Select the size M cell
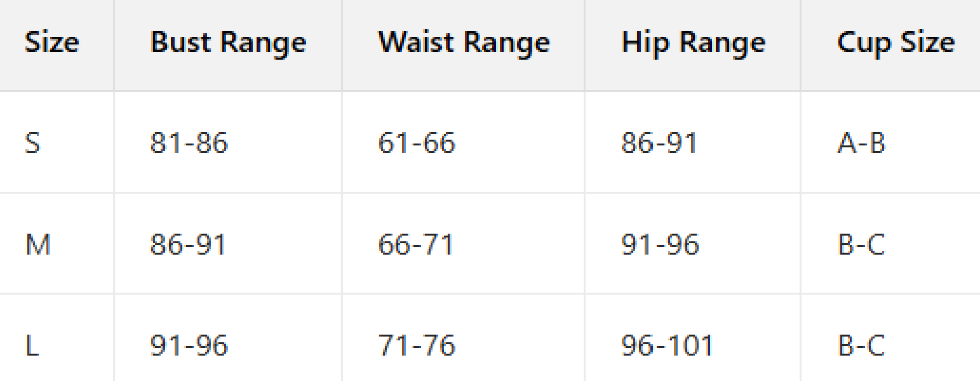 click(37, 244)
